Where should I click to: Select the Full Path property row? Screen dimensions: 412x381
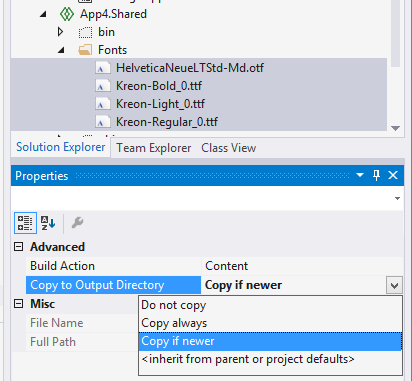tap(82, 342)
